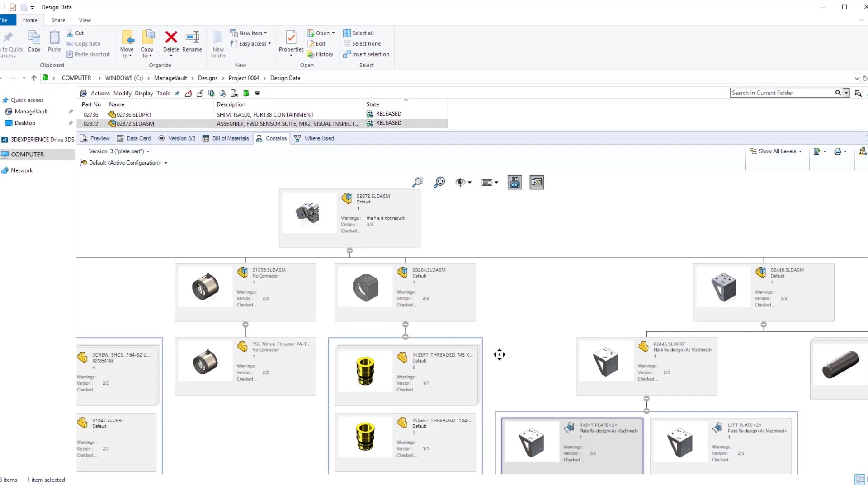Open the advanced search tool icon
868x485 pixels.
(x=858, y=93)
